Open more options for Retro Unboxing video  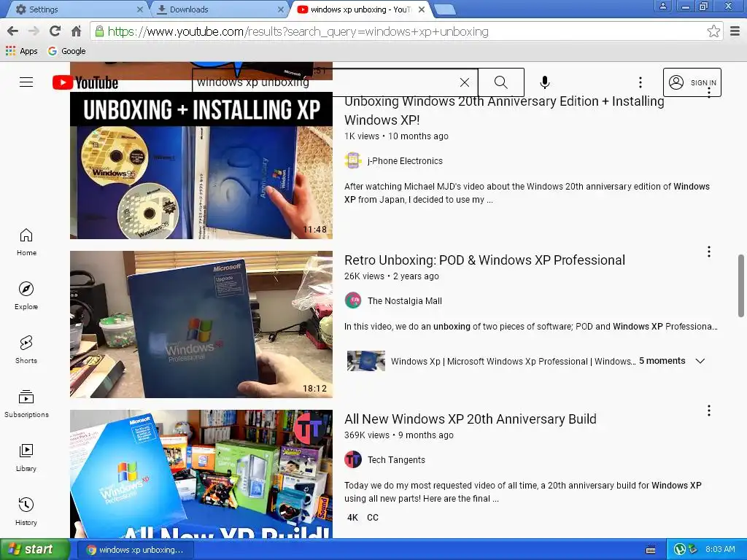click(709, 252)
